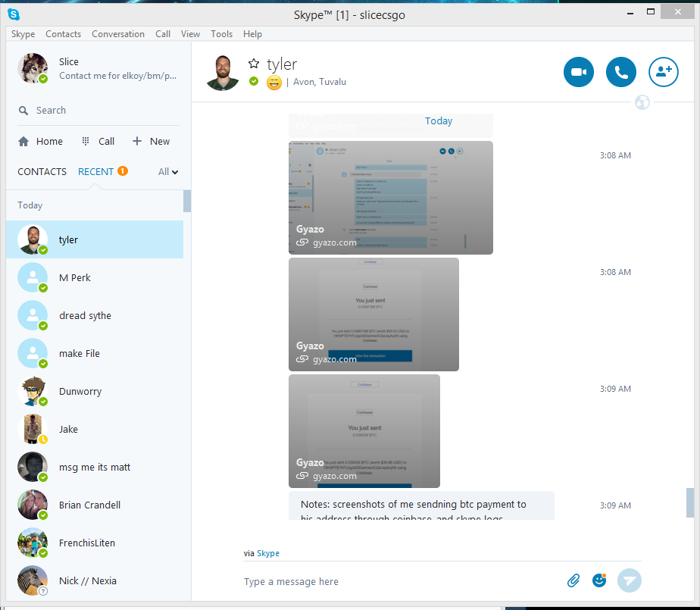
Task: Open the View menu
Action: point(190,34)
